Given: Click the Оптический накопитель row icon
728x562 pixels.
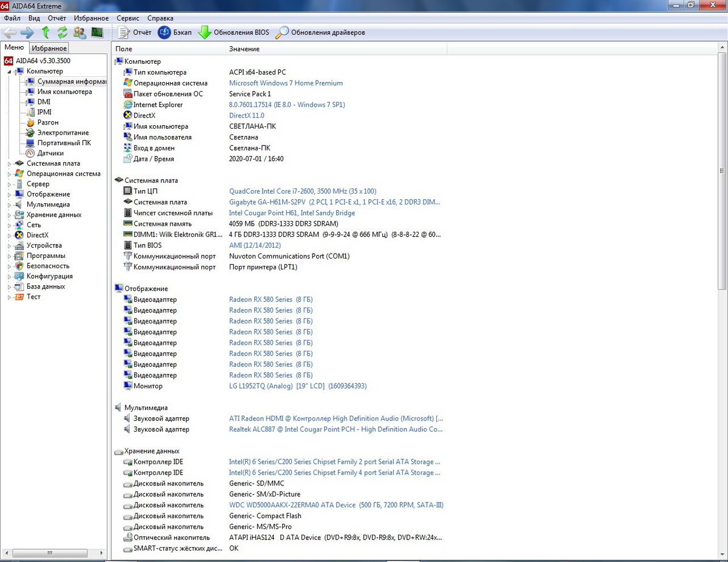Looking at the screenshot, I should click(x=128, y=537).
